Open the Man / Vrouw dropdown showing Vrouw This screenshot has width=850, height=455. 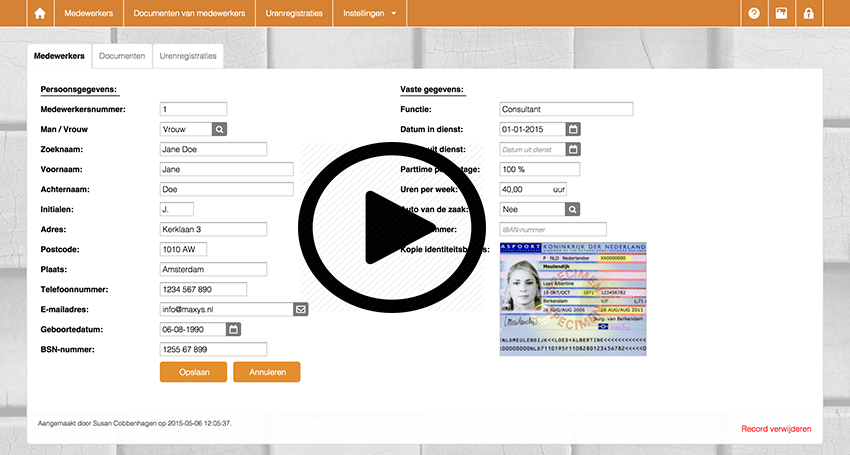(x=186, y=129)
